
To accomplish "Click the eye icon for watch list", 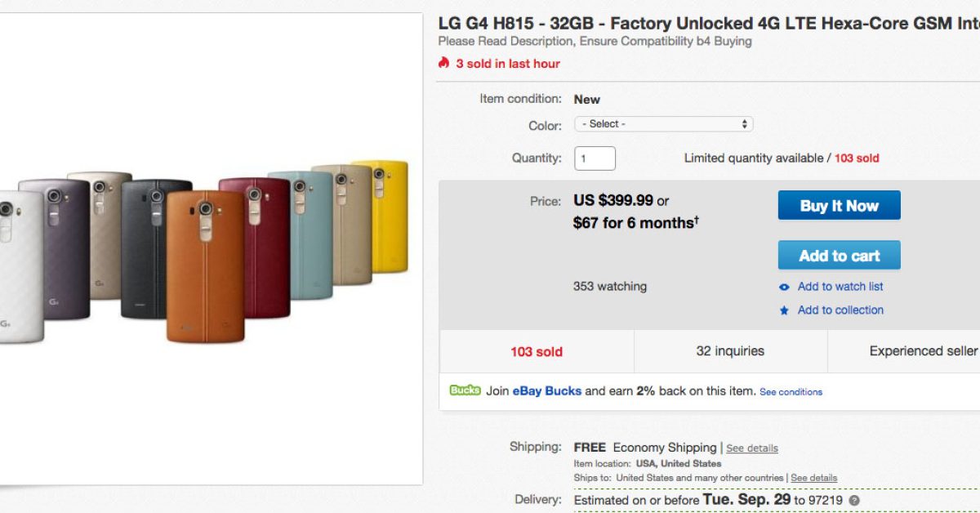I will (x=784, y=287).
